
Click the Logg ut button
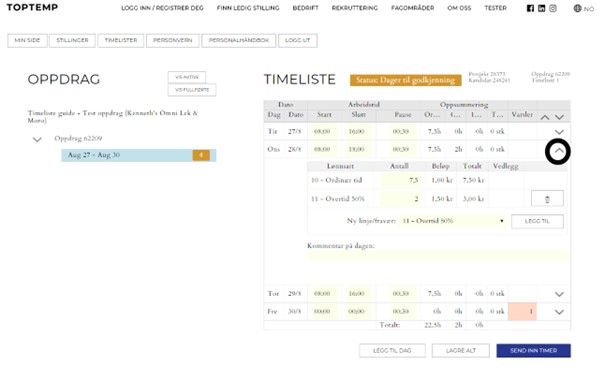pyautogui.click(x=297, y=41)
